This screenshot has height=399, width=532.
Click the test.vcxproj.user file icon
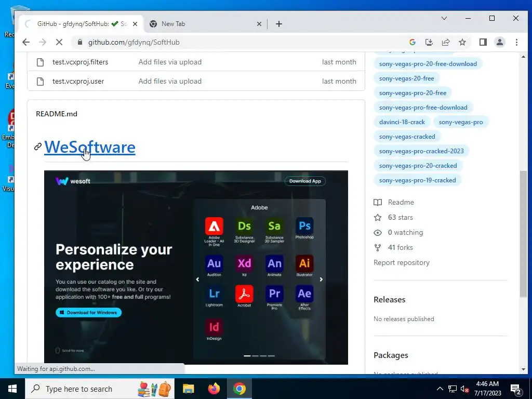coord(41,82)
